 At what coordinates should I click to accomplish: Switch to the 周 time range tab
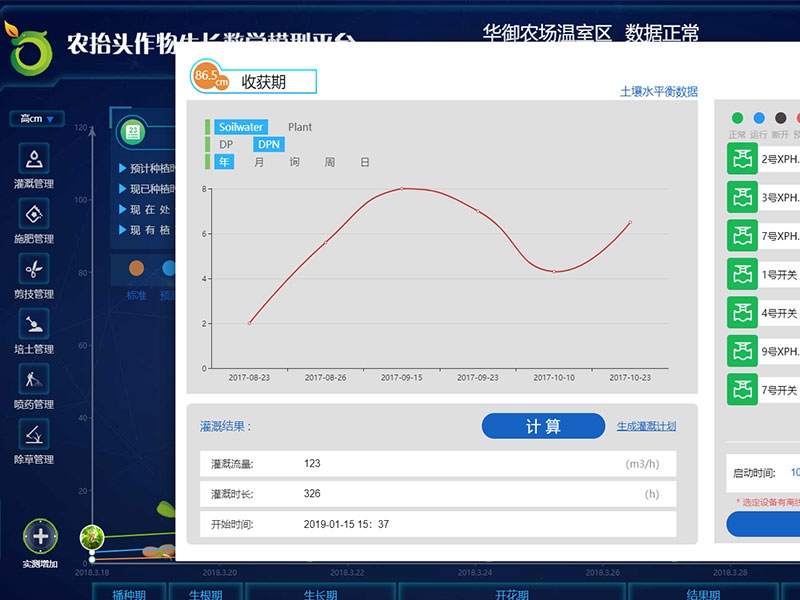pyautogui.click(x=330, y=162)
